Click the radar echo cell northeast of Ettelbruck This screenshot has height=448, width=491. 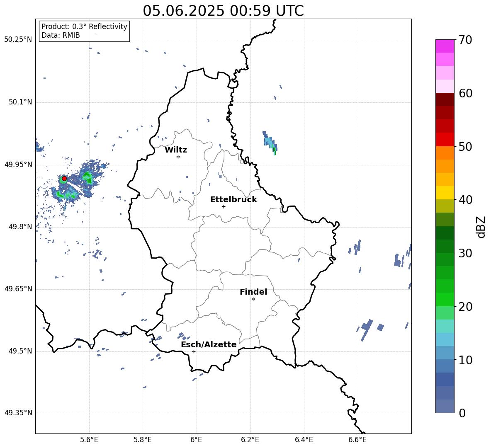270,143
